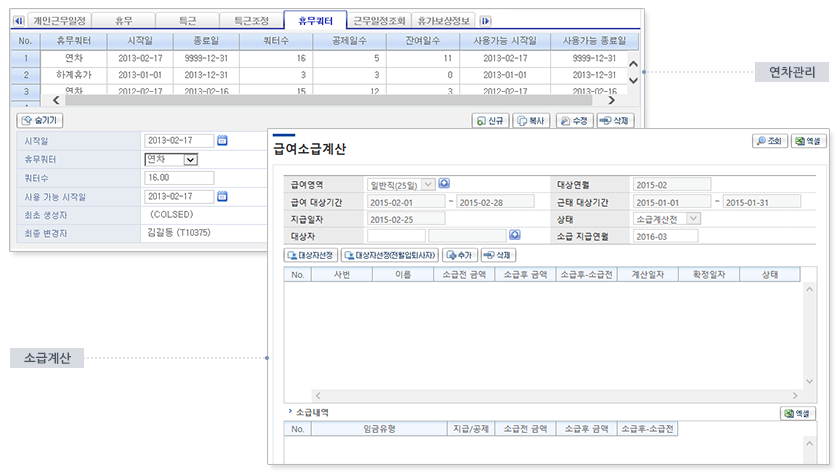The width and height of the screenshot is (837, 474).
Task: Open the 급여영역 dropdown showing 일반직(25일)
Action: pyautogui.click(x=428, y=184)
